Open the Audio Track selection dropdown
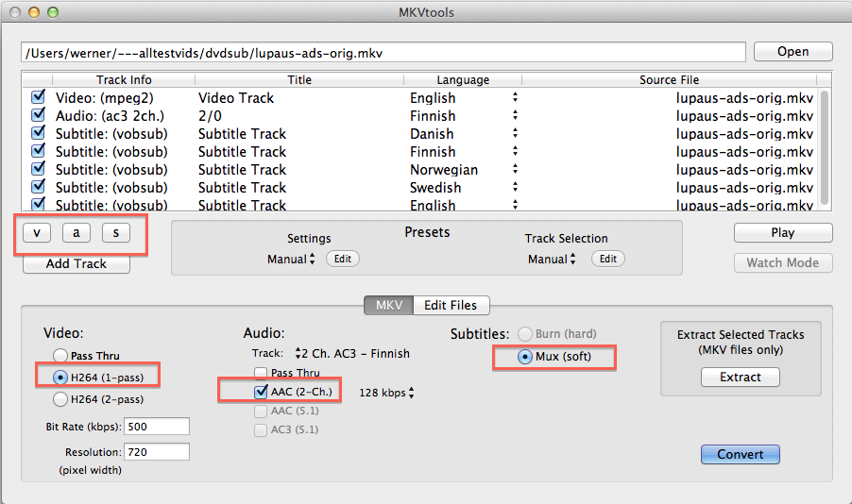This screenshot has width=852, height=504. pyautogui.click(x=352, y=354)
